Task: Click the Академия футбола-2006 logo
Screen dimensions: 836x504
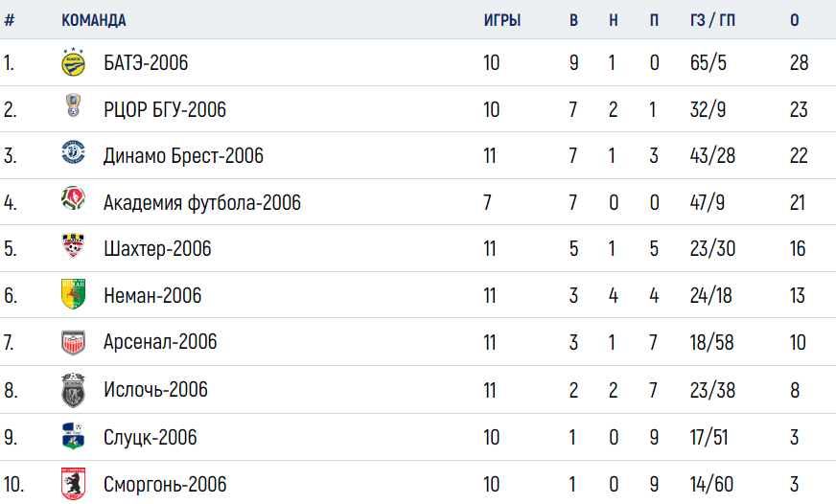Action: coord(73,198)
